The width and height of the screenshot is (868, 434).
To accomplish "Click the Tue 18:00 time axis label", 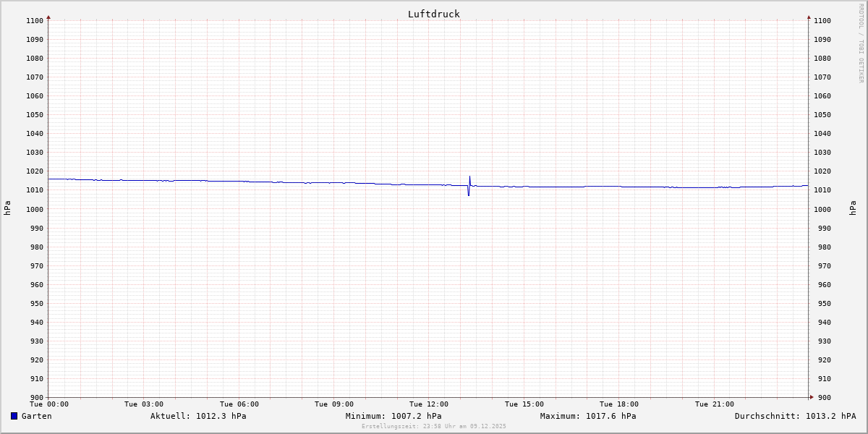I will (x=619, y=404).
